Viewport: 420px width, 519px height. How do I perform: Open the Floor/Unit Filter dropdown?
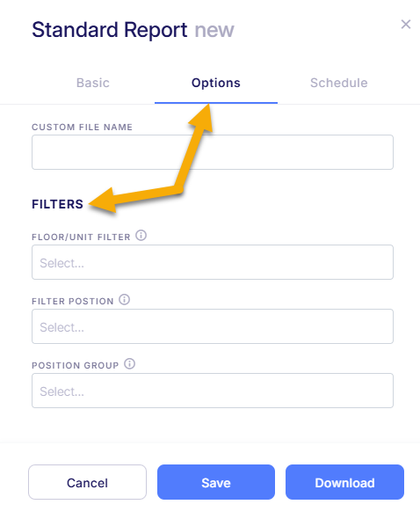[x=213, y=262]
